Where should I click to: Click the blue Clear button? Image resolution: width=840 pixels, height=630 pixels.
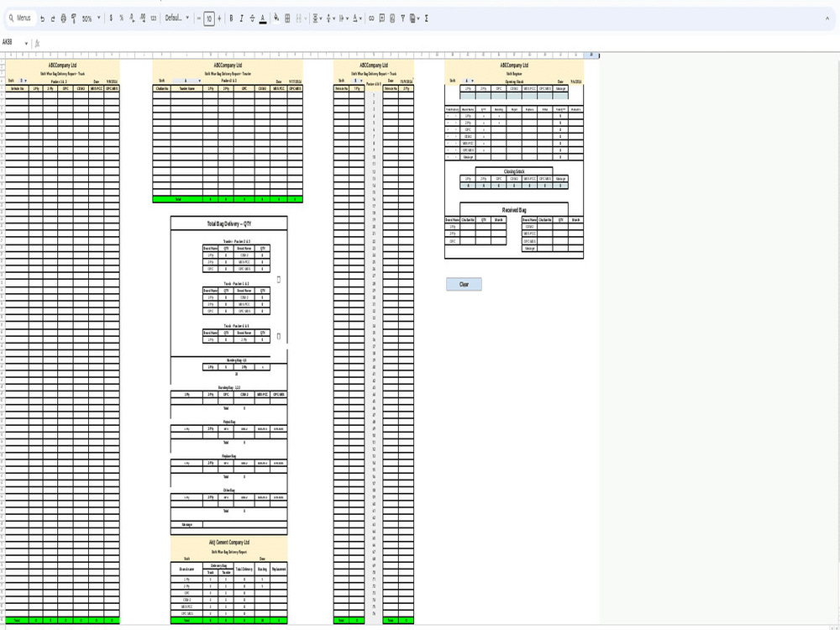464,285
